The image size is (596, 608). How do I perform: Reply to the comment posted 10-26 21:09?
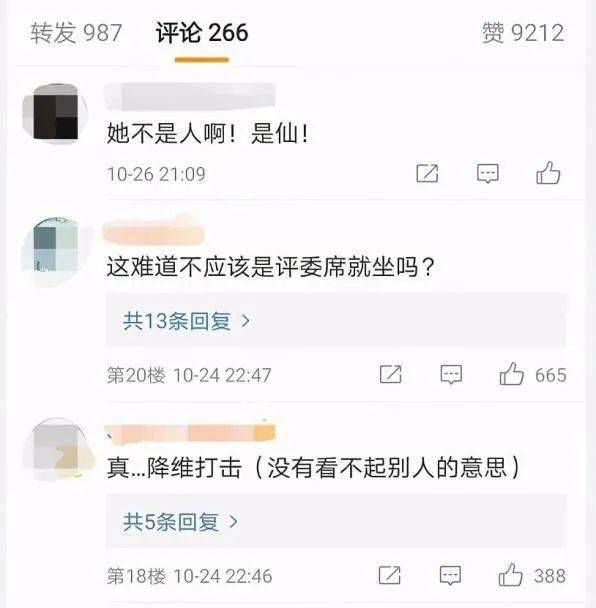point(487,173)
